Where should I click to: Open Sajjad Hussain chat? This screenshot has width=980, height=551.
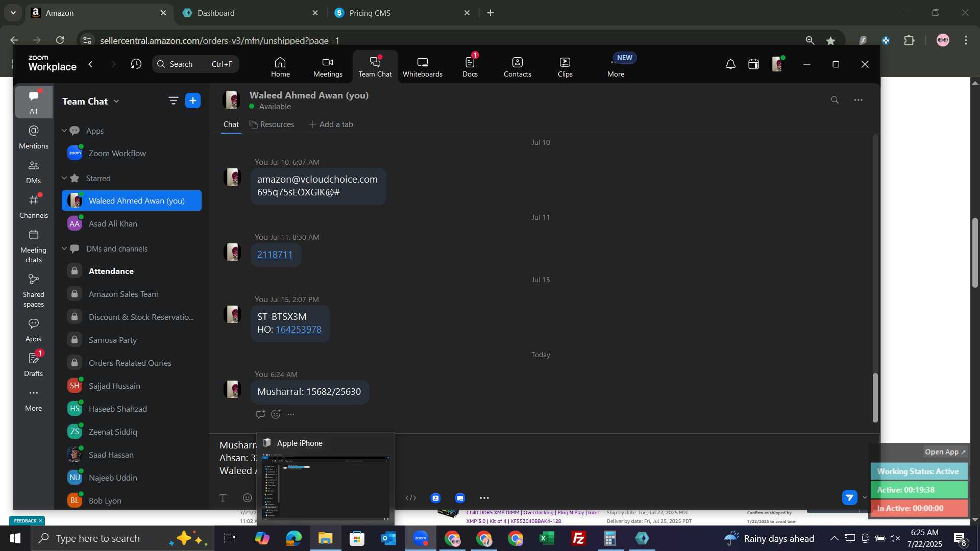tap(132, 386)
